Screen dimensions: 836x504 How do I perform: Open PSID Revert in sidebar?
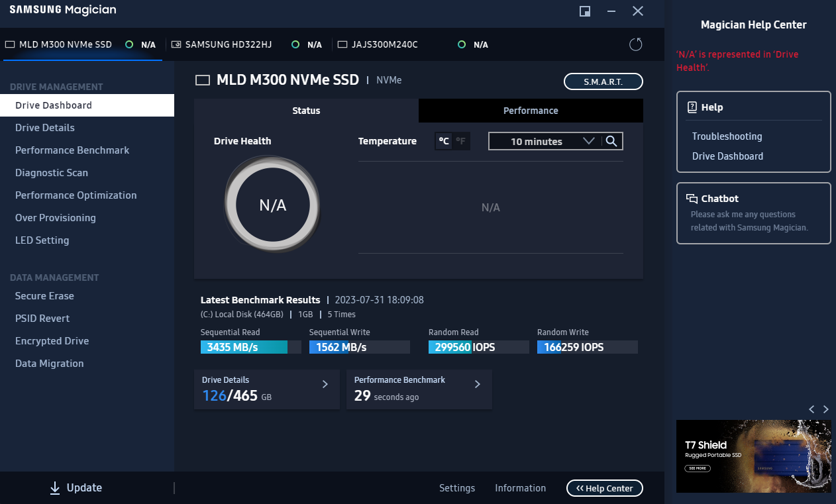pyautogui.click(x=87, y=319)
